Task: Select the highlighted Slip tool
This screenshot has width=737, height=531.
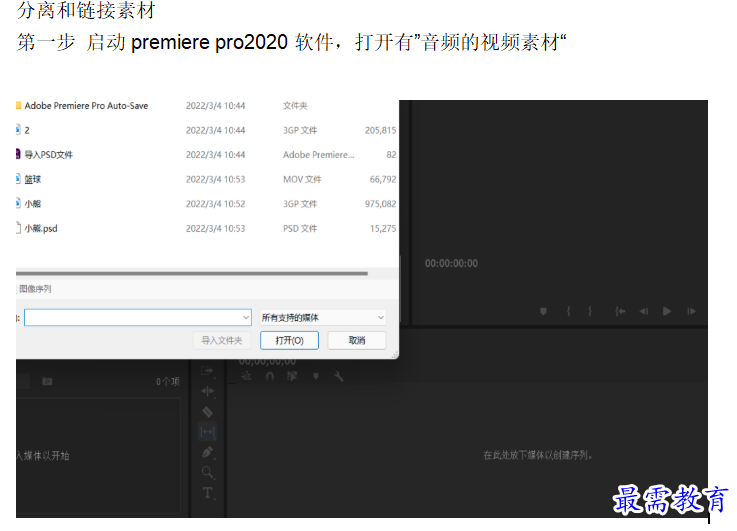Action: [x=207, y=431]
